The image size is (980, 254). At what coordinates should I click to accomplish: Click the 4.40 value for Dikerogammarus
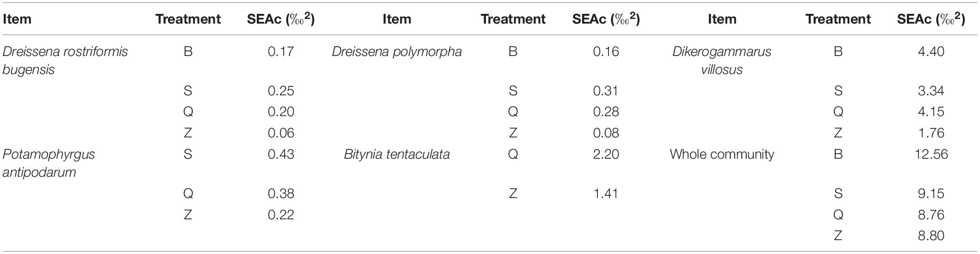click(931, 51)
